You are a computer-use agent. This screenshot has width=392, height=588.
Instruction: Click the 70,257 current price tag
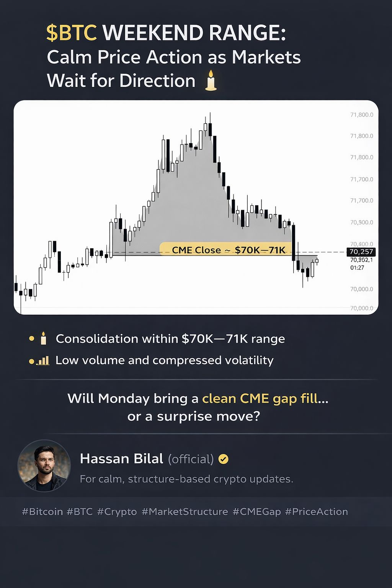point(361,252)
